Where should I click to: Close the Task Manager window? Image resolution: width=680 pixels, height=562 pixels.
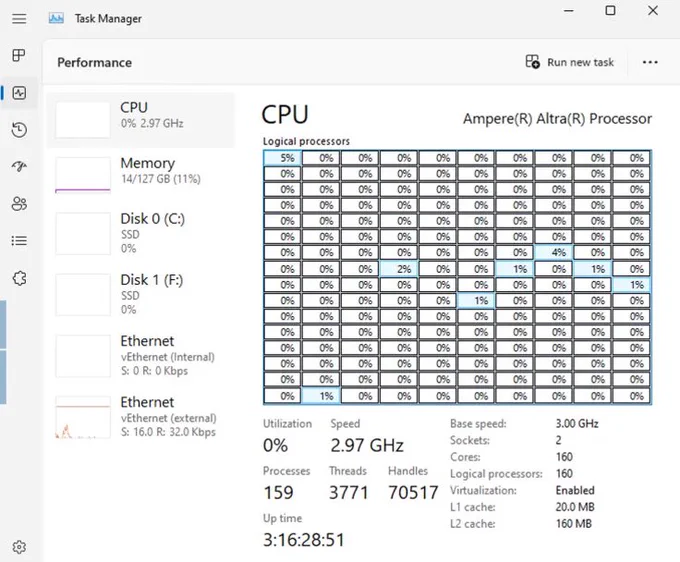coord(653,10)
